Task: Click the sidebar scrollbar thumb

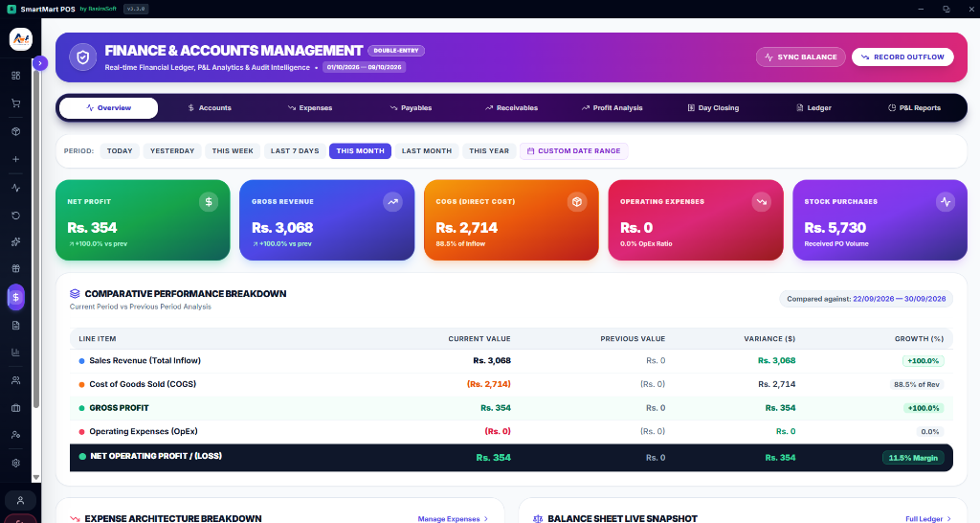Action: click(36, 238)
